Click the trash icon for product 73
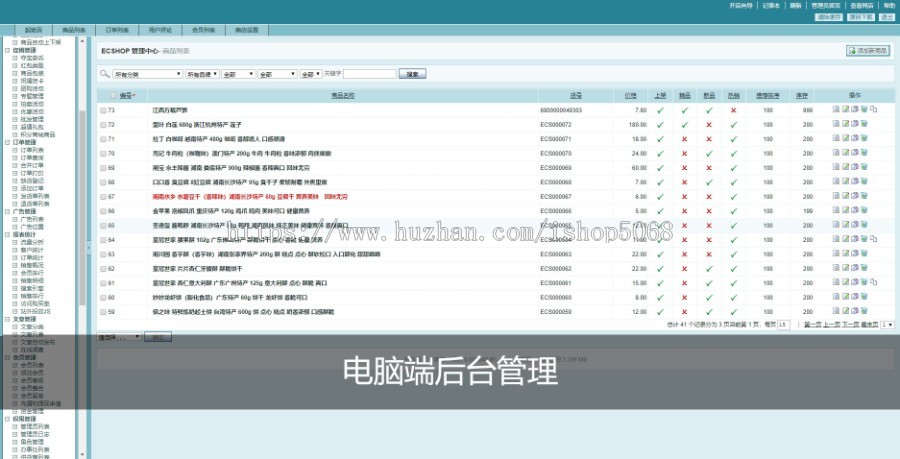This screenshot has width=900, height=459. tap(864, 109)
